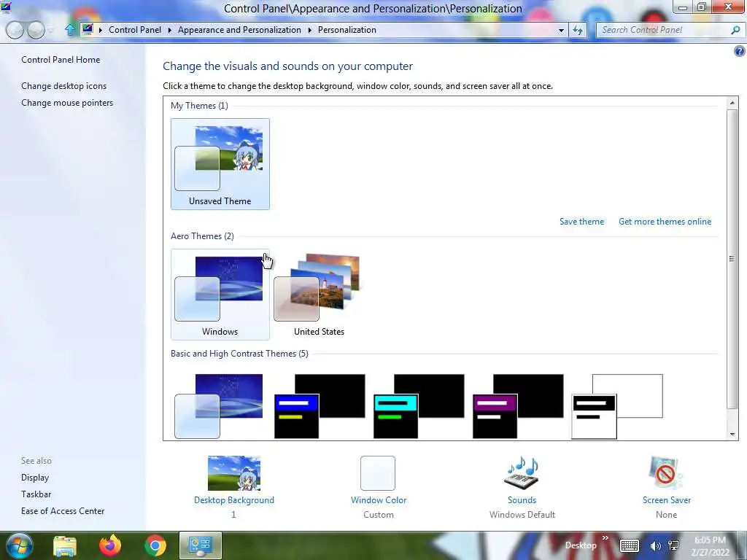Click the Screen Saver link

click(667, 500)
